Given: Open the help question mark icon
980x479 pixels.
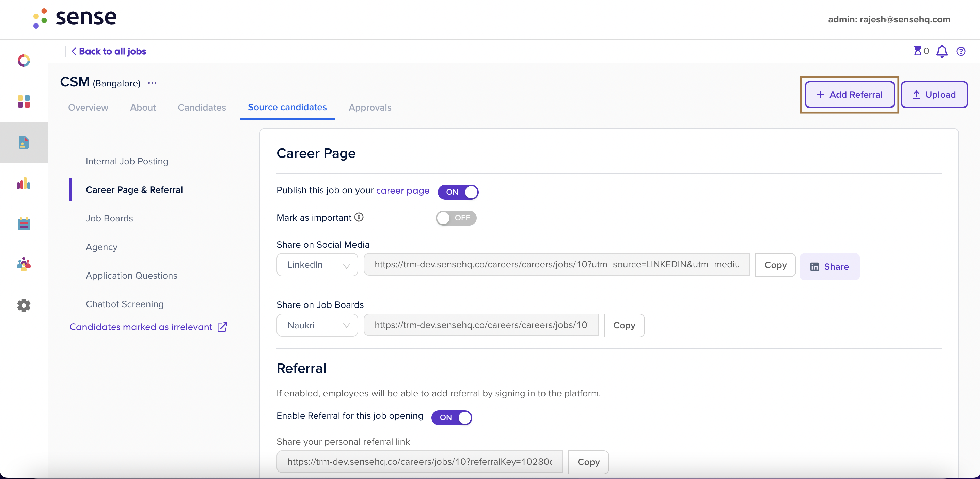Looking at the screenshot, I should click(x=961, y=51).
